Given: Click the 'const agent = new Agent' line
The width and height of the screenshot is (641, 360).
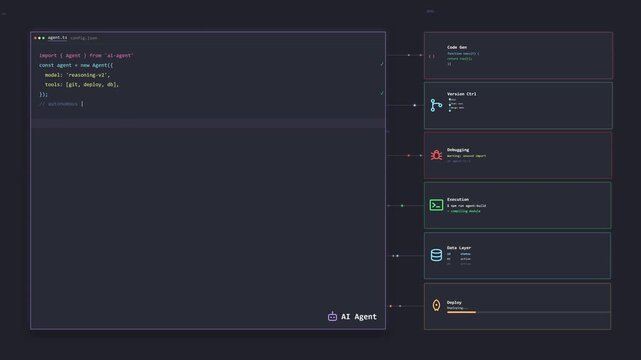Looking at the screenshot, I should [76, 65].
